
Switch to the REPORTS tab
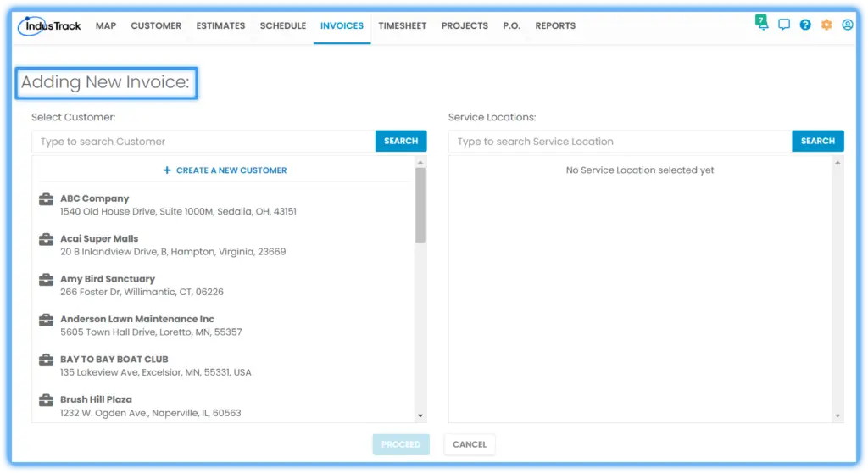[x=555, y=25]
